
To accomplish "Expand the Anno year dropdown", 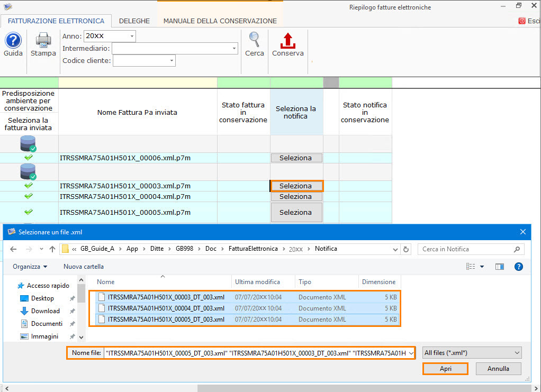I will tap(131, 36).
